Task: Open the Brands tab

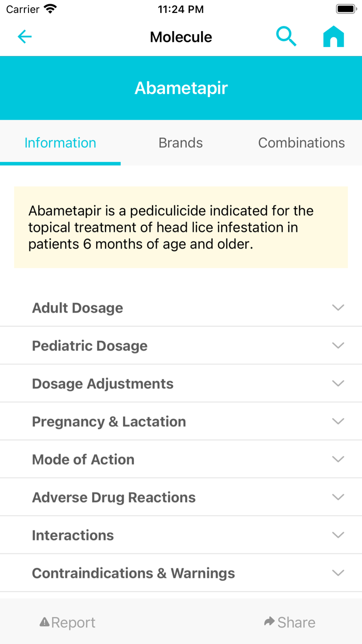Action: click(180, 143)
